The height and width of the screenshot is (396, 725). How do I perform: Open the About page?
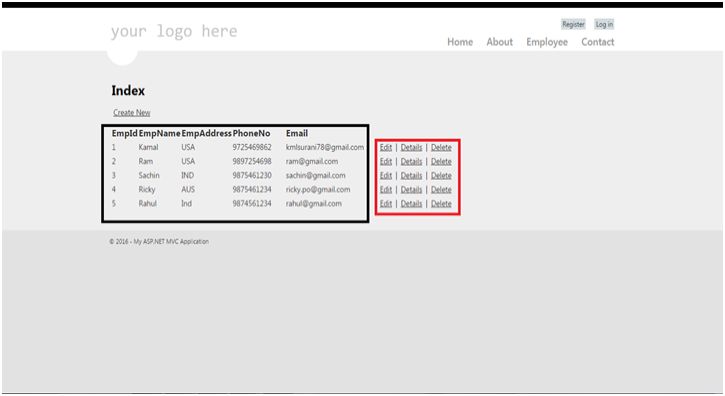click(499, 42)
